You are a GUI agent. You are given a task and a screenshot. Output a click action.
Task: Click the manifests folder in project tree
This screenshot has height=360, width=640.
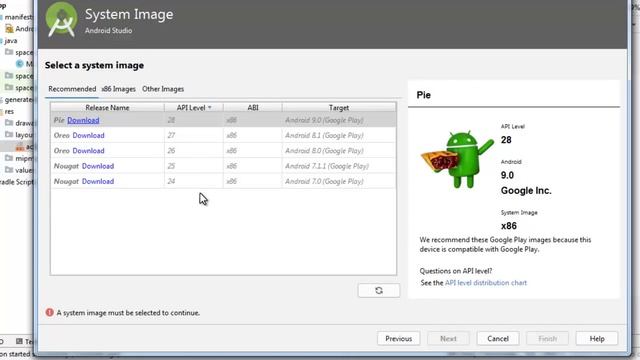pyautogui.click(x=18, y=17)
